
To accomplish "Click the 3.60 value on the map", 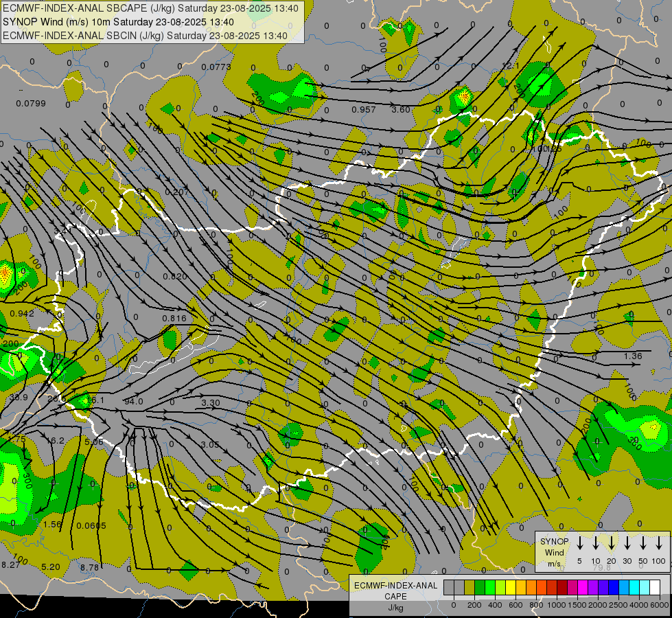I will coord(401,110).
